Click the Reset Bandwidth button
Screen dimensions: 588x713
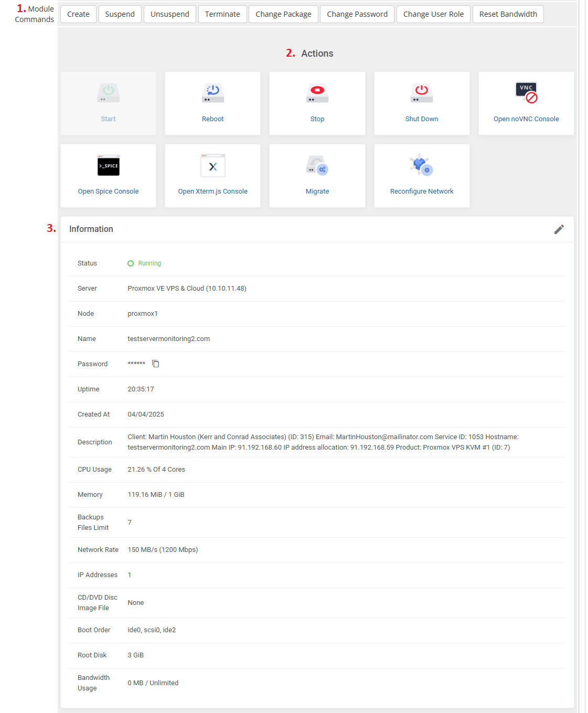point(508,14)
